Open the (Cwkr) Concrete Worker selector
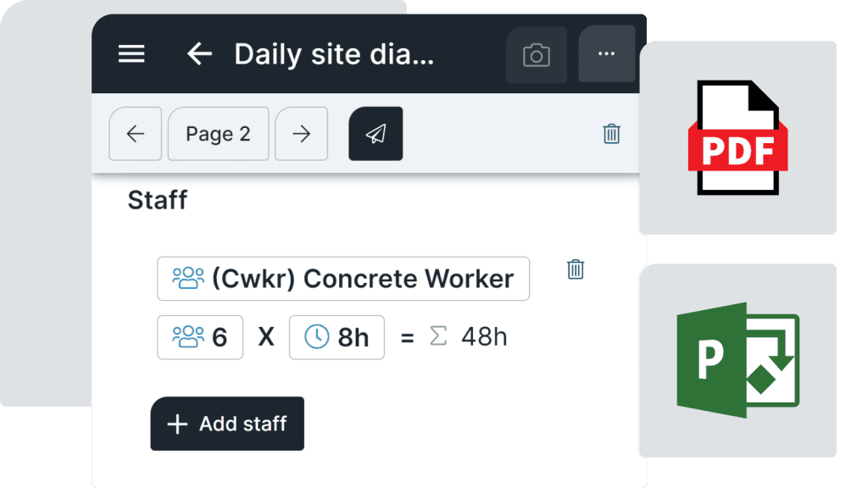 tap(342, 279)
